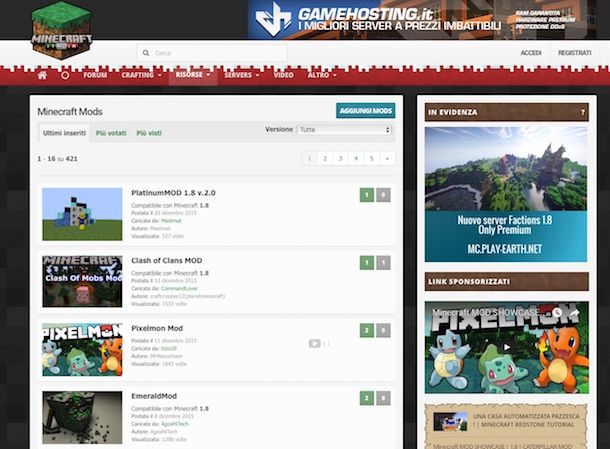Open Clash of Clans MOD title link
Viewport: 610px width, 449px height.
(x=167, y=261)
